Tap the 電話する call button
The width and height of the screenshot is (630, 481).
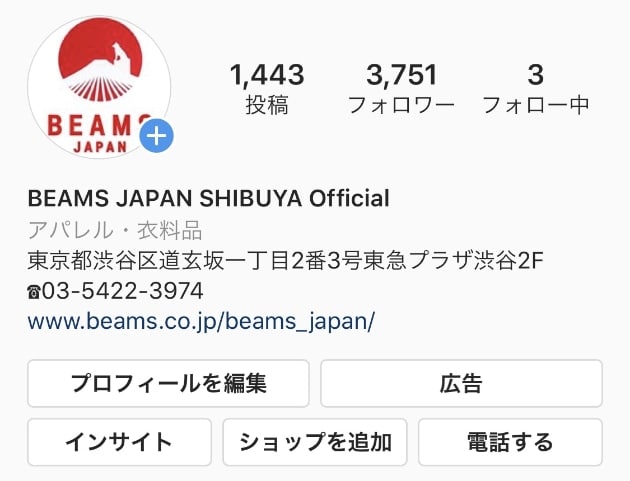(x=510, y=442)
